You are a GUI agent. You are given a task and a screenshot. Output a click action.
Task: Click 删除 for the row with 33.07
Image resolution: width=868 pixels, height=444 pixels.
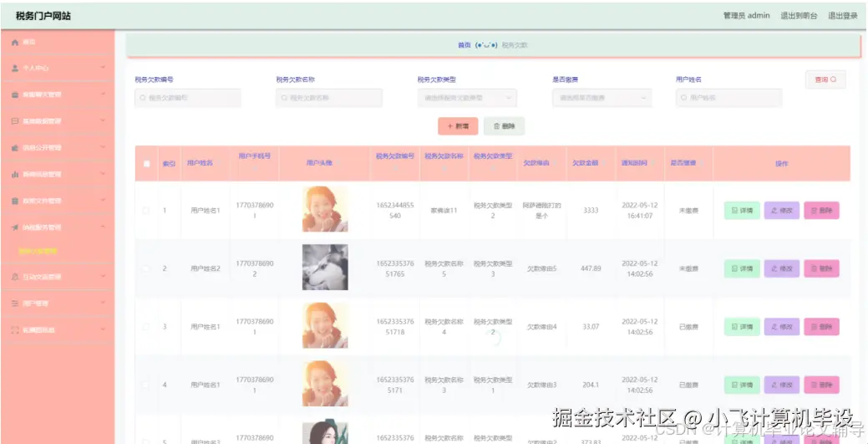(x=821, y=327)
